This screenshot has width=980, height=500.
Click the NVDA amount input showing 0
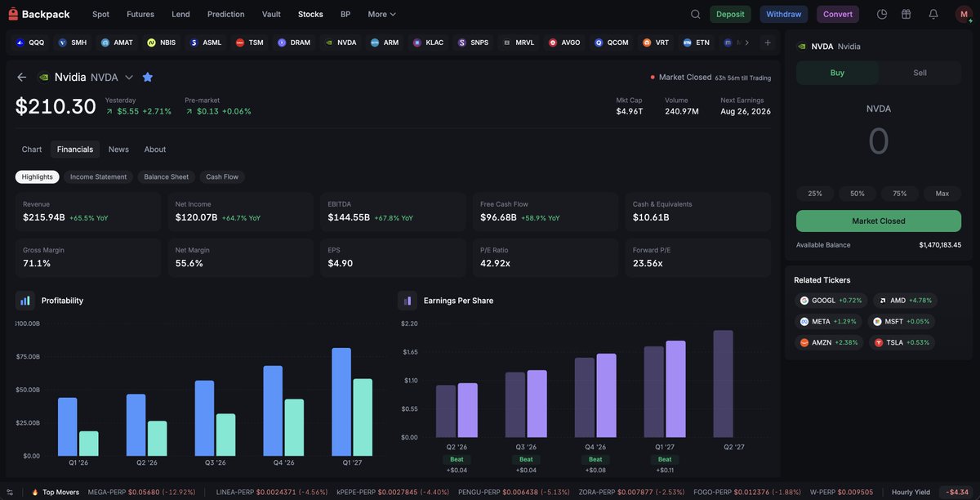point(879,141)
